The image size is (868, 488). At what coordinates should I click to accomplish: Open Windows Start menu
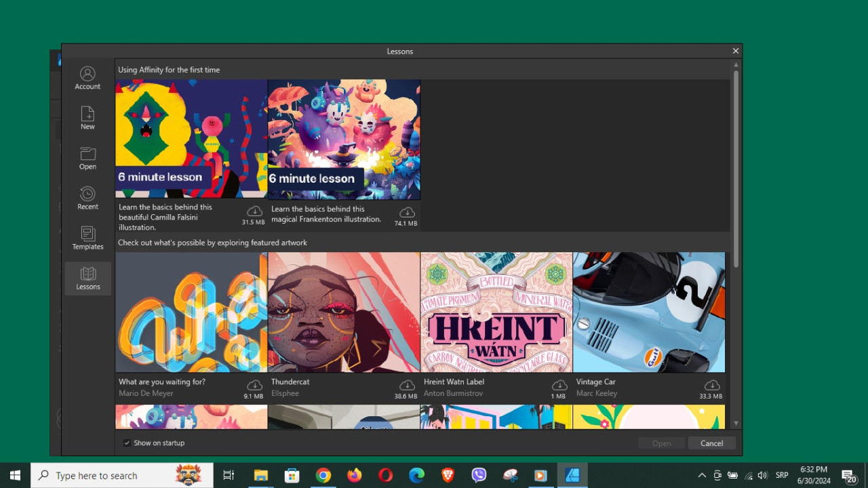click(x=15, y=475)
